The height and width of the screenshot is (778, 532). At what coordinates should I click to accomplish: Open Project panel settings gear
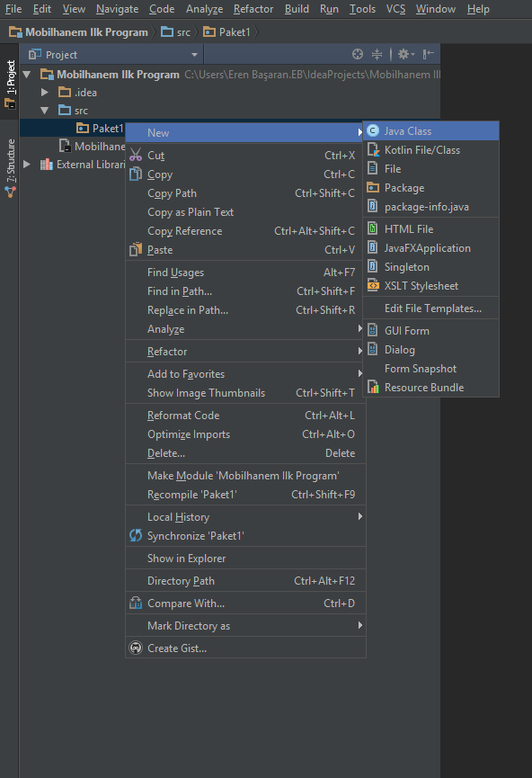405,54
